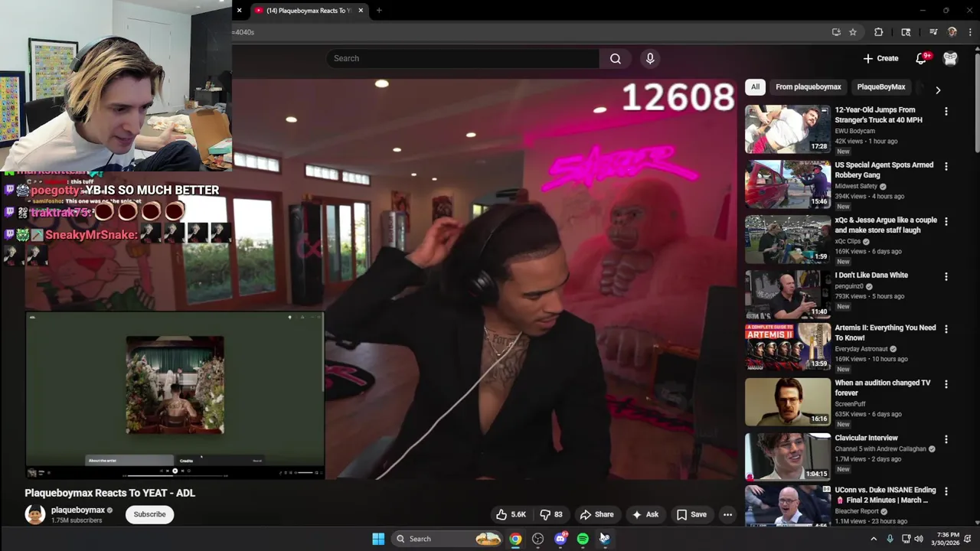Click the video title Plaqueboymax Reacts To YEAT
This screenshot has width=980, height=551.
click(109, 493)
